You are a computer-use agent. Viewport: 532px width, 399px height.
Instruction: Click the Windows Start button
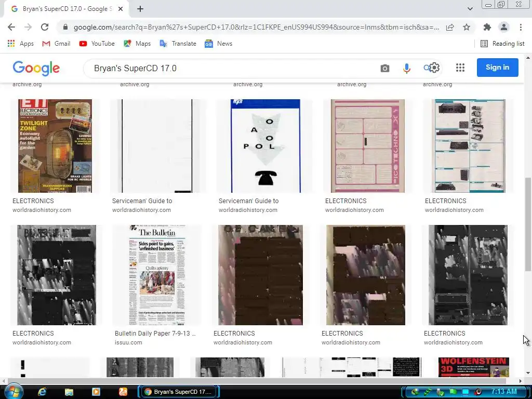(14, 392)
